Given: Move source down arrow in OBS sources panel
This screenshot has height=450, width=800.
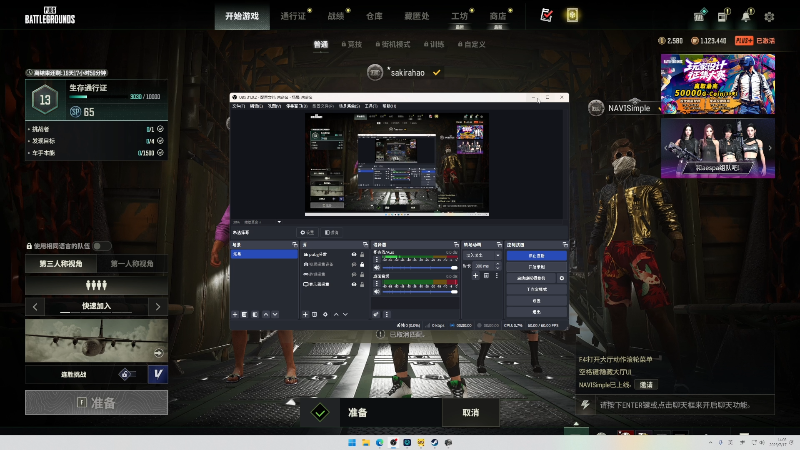Looking at the screenshot, I should pyautogui.click(x=345, y=314).
